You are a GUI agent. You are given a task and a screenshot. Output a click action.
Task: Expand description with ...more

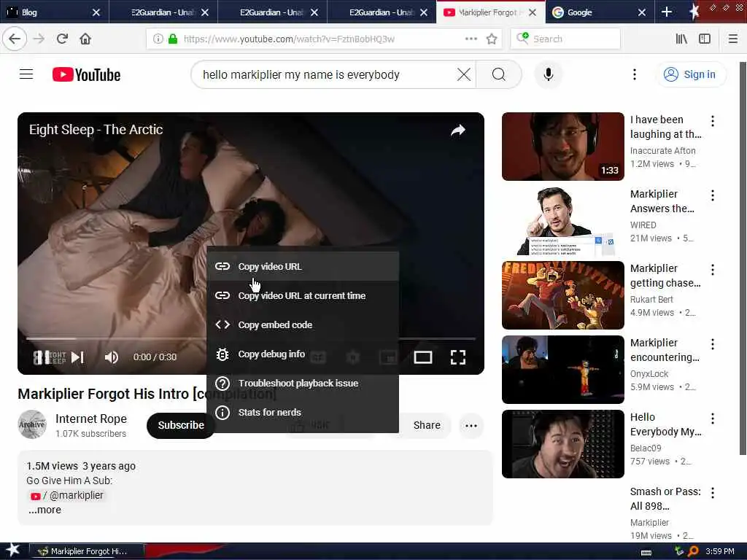44,510
